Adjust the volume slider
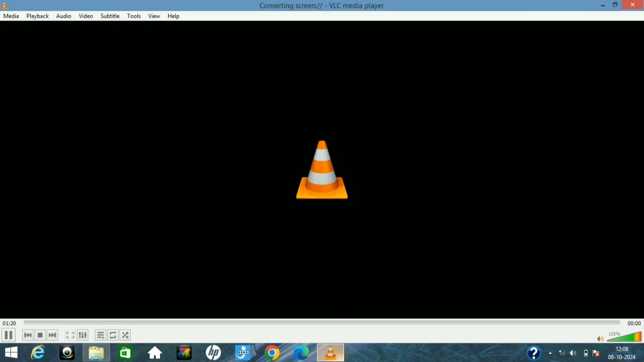 pos(624,337)
